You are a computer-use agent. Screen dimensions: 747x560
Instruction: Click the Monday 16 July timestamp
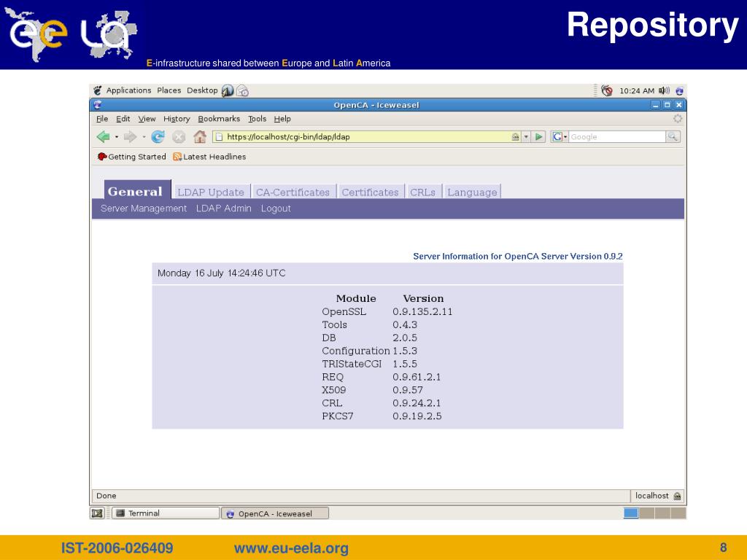222,273
